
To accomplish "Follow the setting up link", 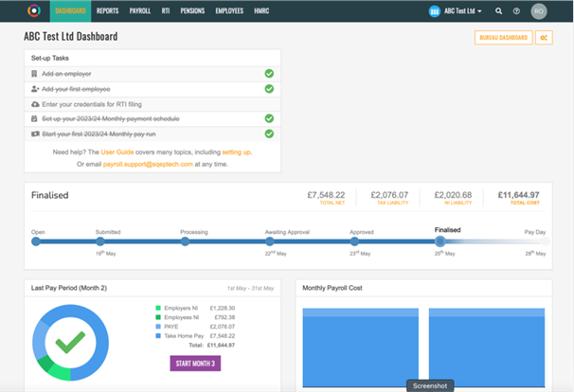I will [x=236, y=151].
